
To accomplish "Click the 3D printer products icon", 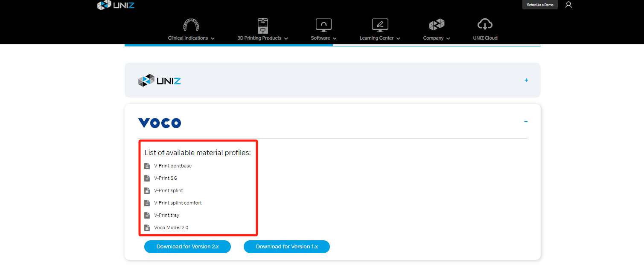I will tap(262, 26).
